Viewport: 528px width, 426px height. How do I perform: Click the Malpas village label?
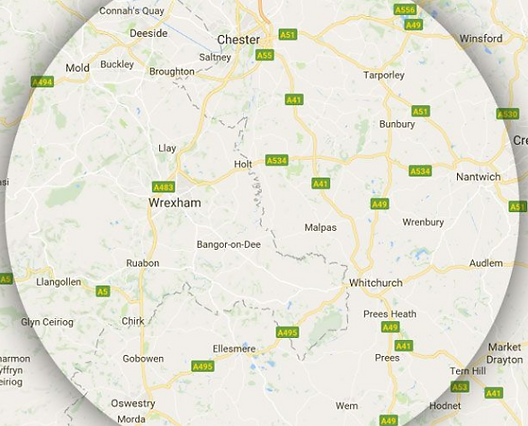[x=321, y=228]
